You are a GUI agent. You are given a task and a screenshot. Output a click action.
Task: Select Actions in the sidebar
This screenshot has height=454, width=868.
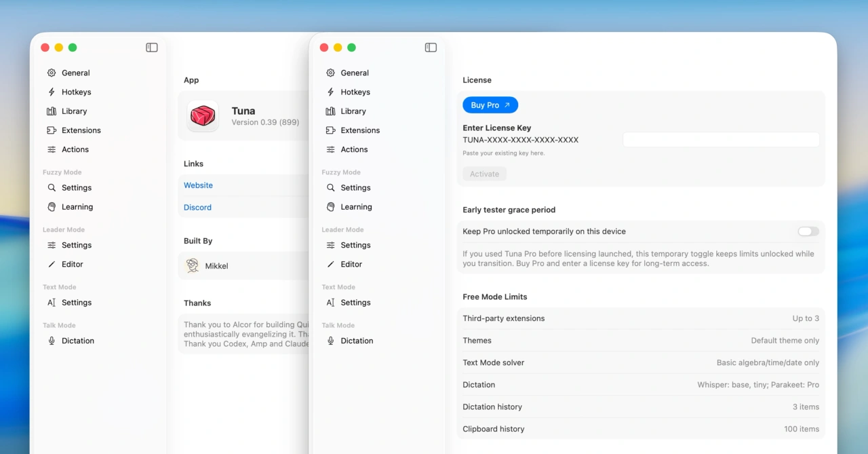pos(353,149)
